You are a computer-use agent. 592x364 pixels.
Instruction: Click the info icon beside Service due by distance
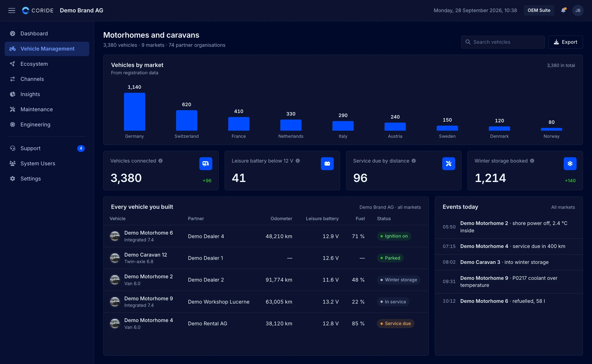click(x=414, y=161)
